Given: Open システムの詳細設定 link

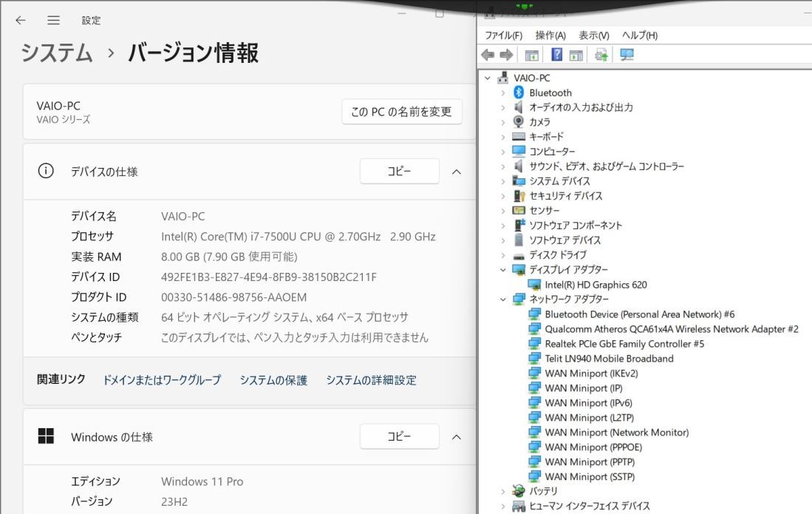Looking at the screenshot, I should pyautogui.click(x=372, y=380).
